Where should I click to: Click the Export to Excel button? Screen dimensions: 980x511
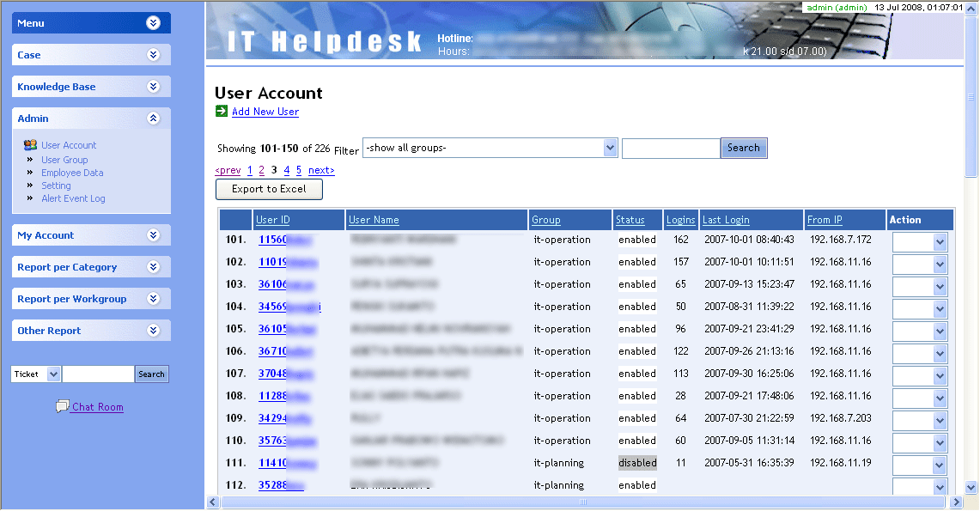tap(269, 189)
